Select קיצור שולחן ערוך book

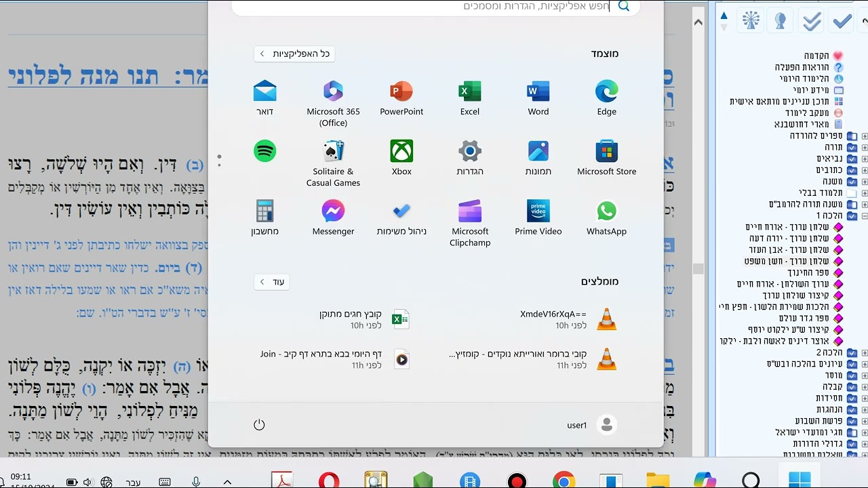pyautogui.click(x=796, y=296)
